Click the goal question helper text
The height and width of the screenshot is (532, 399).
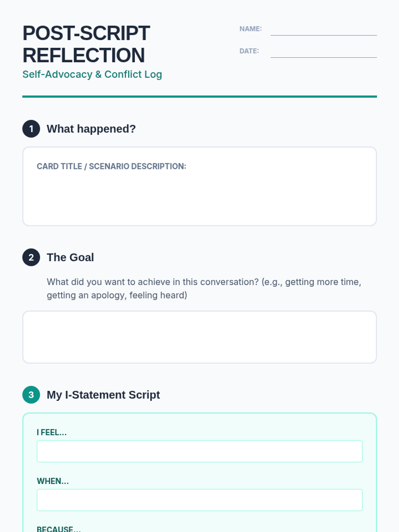click(x=204, y=288)
